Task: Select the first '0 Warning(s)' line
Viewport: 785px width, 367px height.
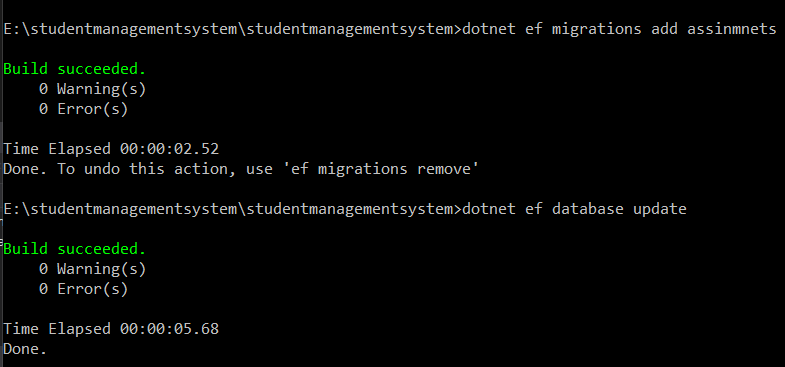Action: point(92,89)
